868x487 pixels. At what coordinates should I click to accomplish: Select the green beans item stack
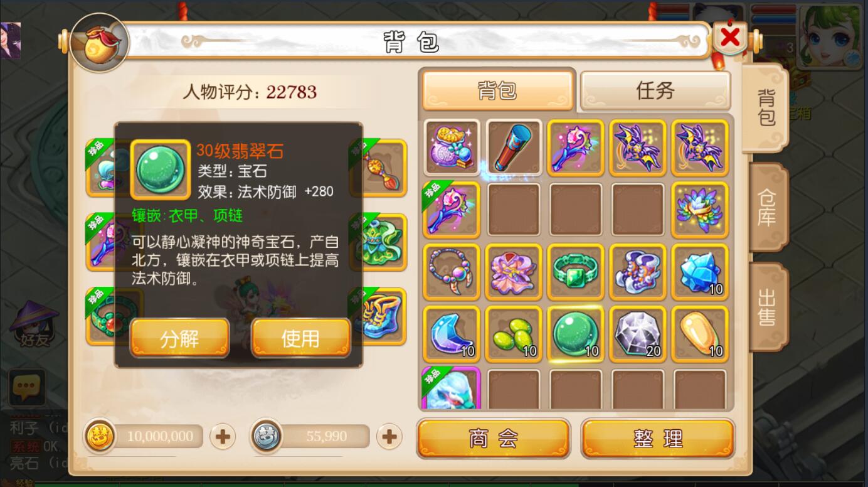[514, 334]
